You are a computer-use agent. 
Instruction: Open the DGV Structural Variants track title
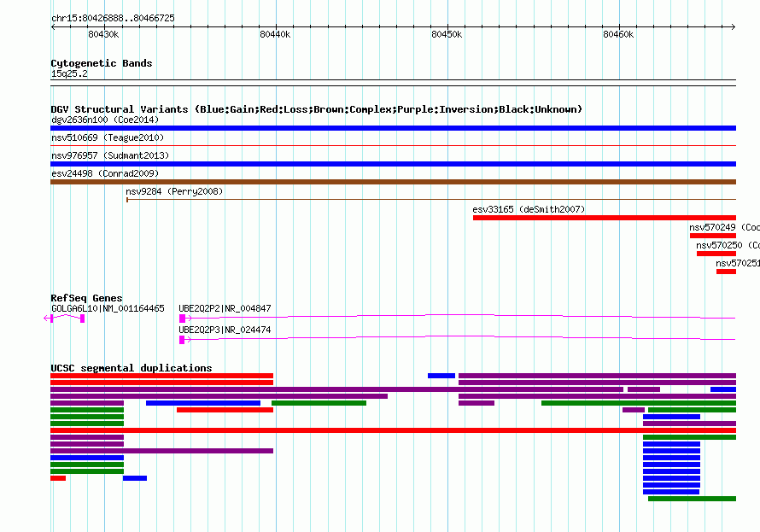pos(317,109)
